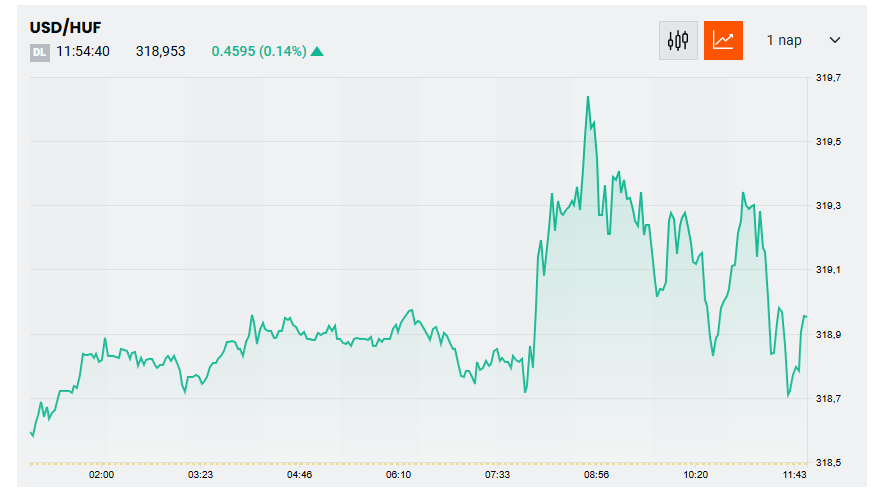Screen dimensions: 887x491
Task: Click the 06:10 time axis label
Action: [399, 475]
